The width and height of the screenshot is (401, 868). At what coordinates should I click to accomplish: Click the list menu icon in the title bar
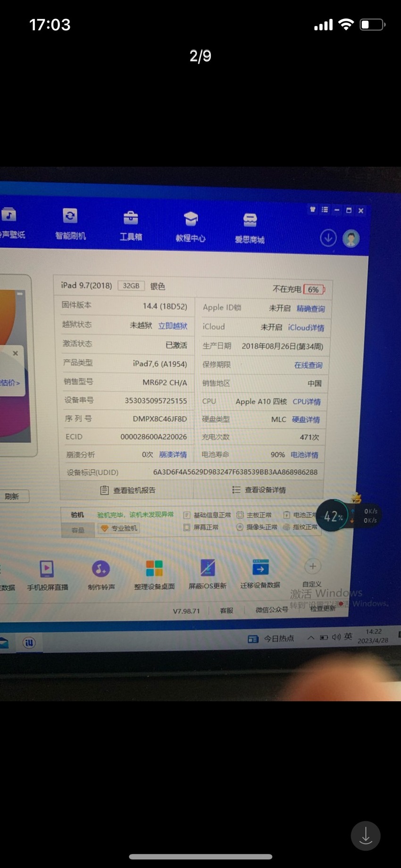(x=325, y=210)
